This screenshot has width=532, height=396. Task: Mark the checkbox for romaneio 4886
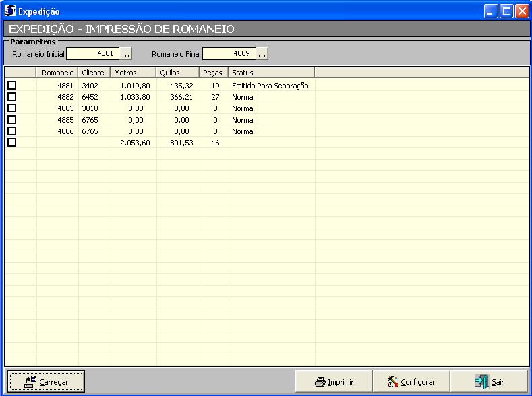coord(11,131)
